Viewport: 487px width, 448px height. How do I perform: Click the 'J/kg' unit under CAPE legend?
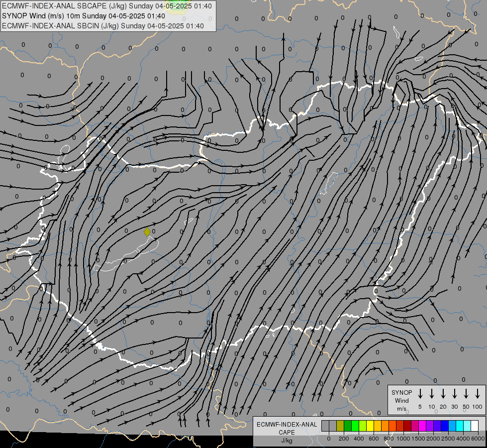click(x=287, y=441)
